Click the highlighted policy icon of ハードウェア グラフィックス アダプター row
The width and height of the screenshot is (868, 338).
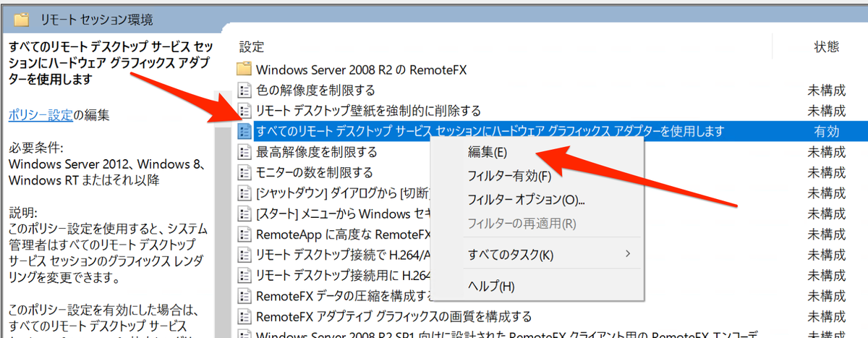click(x=244, y=131)
